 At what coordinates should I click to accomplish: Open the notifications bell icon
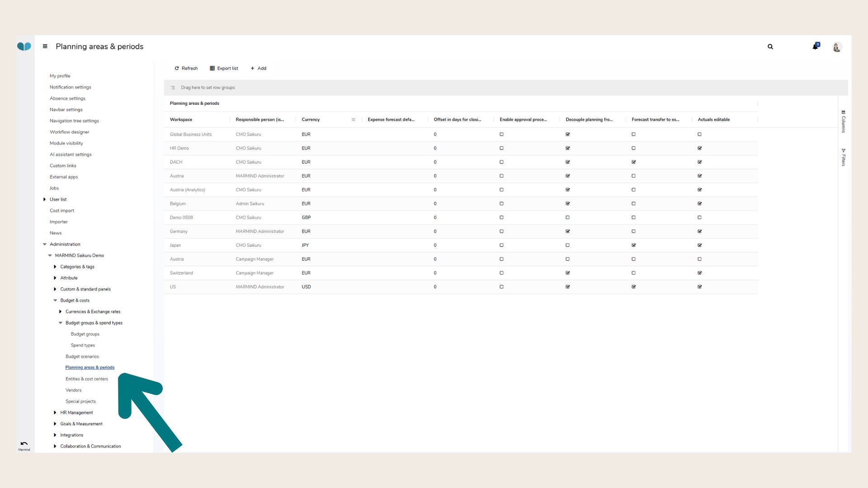coord(815,47)
